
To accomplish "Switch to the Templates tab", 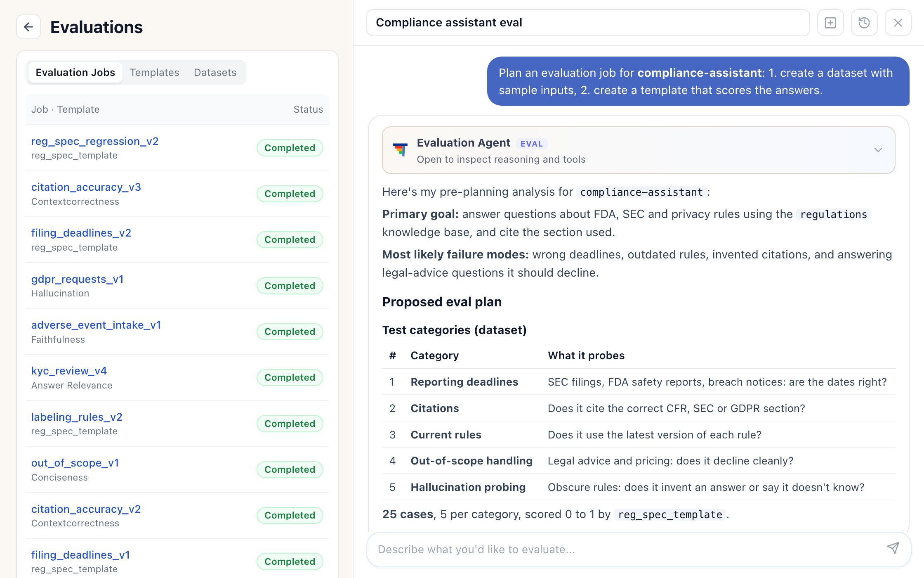I will [x=154, y=72].
